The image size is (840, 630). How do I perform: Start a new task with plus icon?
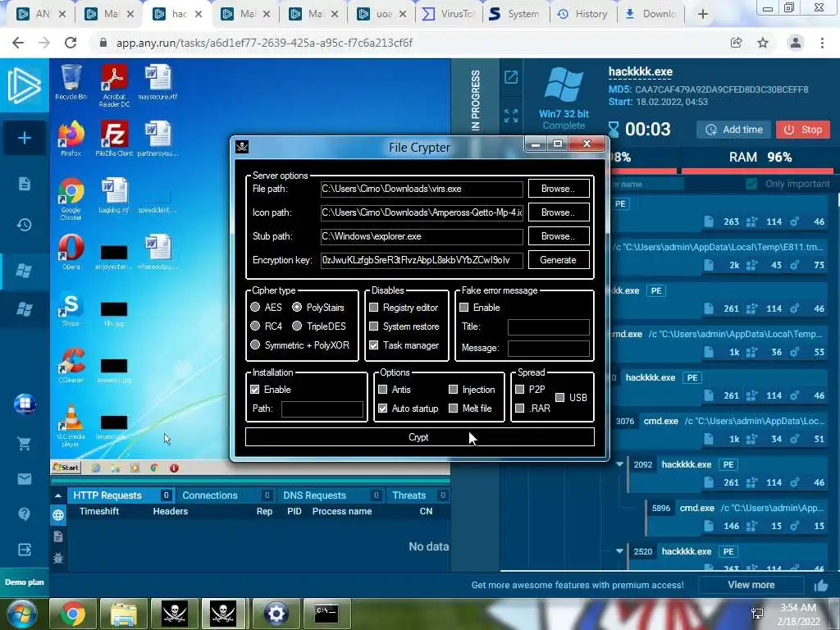[24, 138]
